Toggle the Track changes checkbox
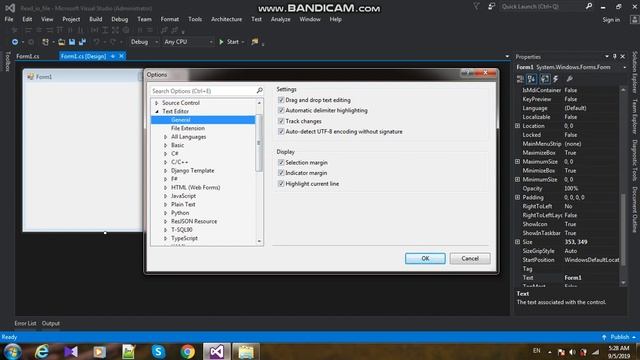The image size is (640, 360). [281, 121]
